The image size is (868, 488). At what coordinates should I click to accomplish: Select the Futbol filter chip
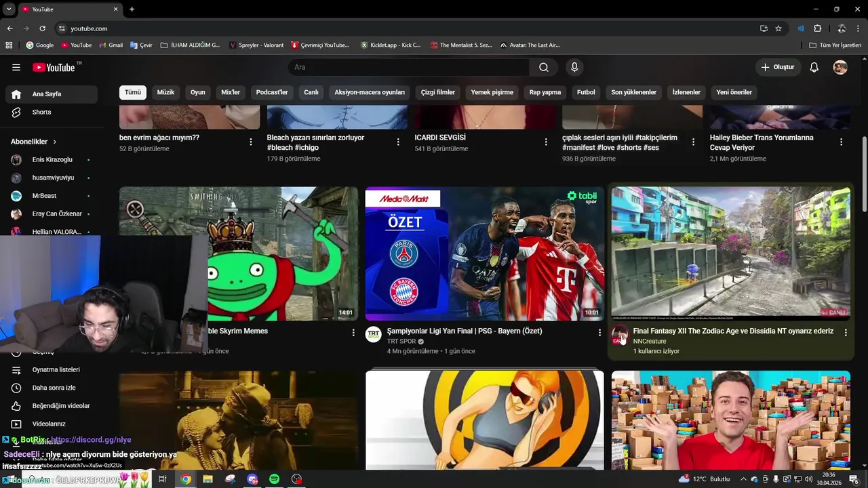click(x=586, y=92)
